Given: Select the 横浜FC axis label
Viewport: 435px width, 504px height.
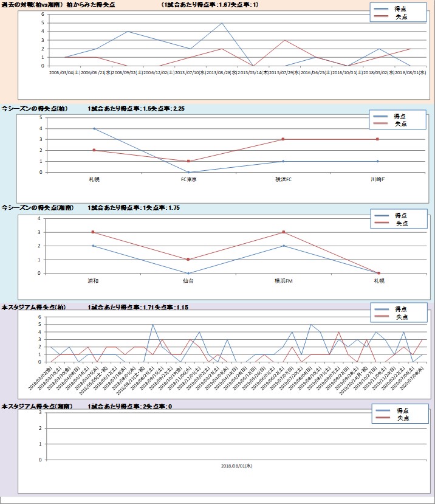Looking at the screenshot, I should click(283, 179).
